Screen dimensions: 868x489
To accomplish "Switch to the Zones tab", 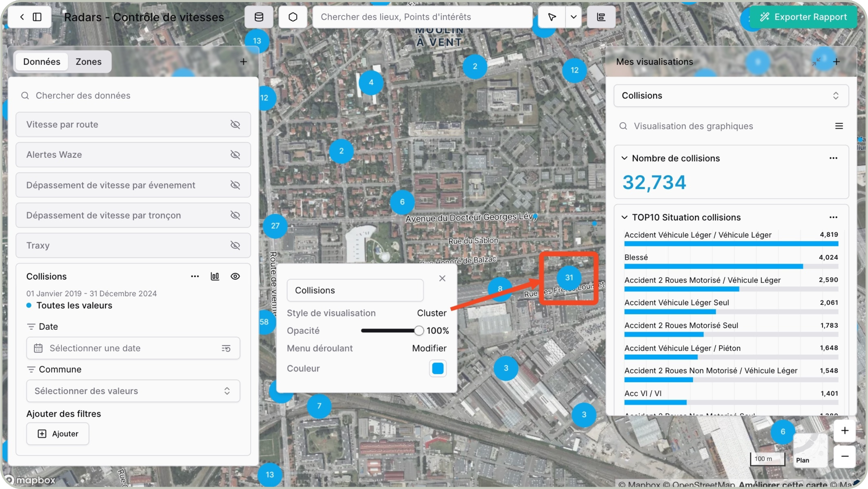I will (x=88, y=62).
